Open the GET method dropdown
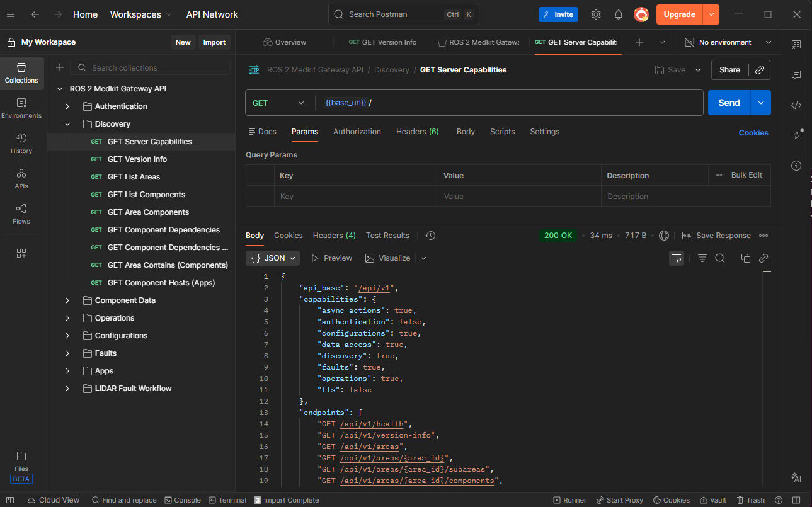Image resolution: width=812 pixels, height=507 pixels. tap(278, 103)
